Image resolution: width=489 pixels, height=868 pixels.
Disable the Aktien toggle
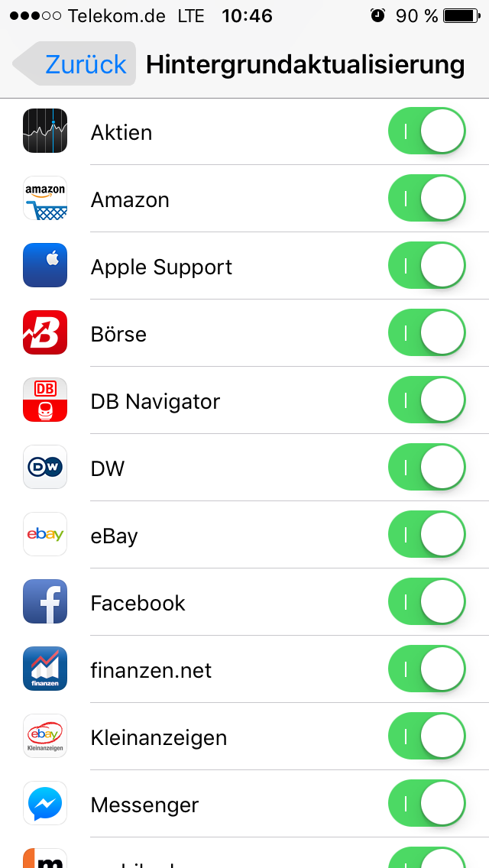point(427,131)
